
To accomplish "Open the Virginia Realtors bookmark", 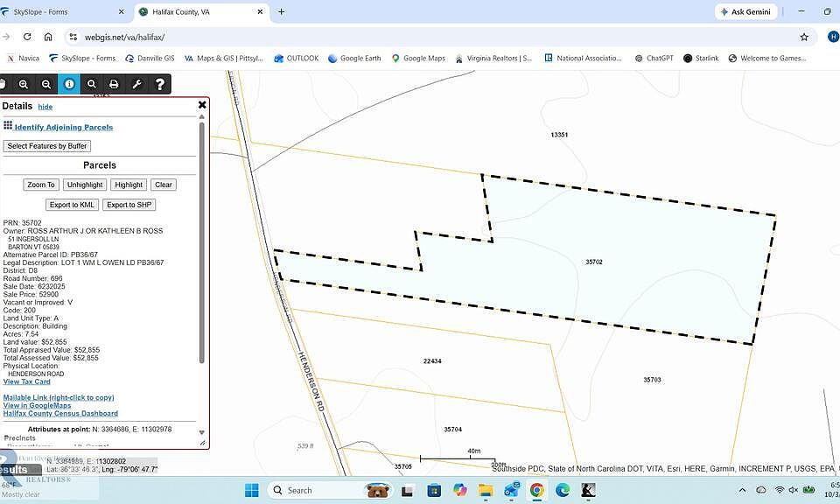I will (x=493, y=59).
